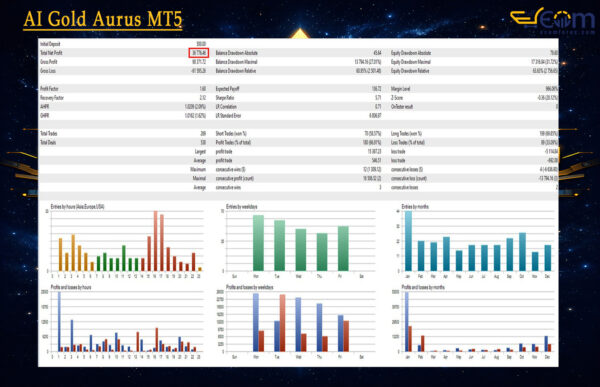
Task: Click the 'Sharpe Ratio' label
Action: pyautogui.click(x=225, y=98)
